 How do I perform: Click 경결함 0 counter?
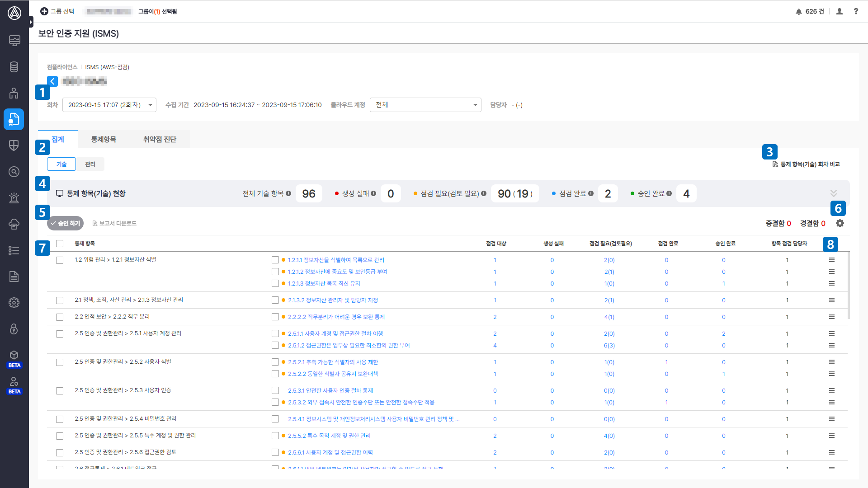[812, 223]
